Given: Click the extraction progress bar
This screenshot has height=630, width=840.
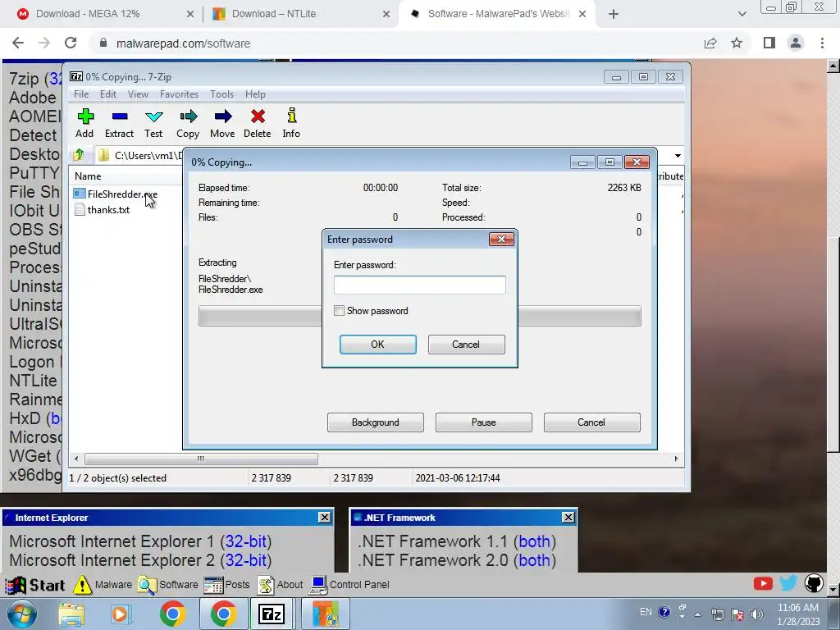Looking at the screenshot, I should click(419, 316).
